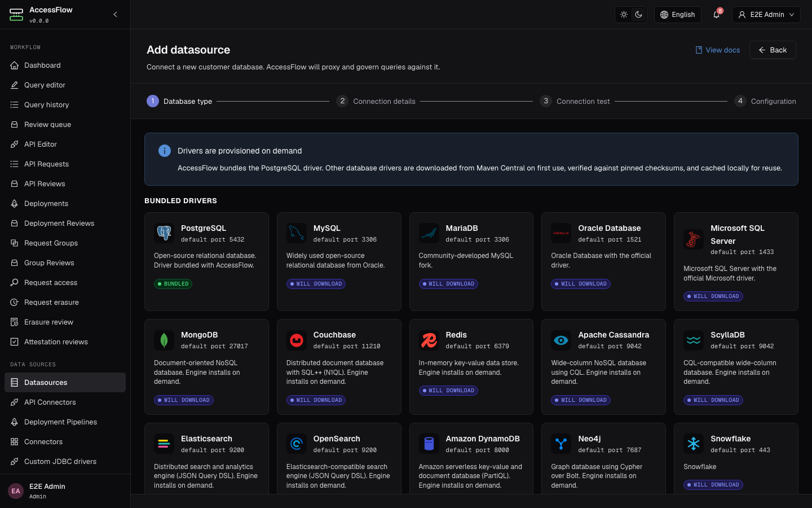
Task: Click the Deployments rocket icon
Action: pos(15,204)
